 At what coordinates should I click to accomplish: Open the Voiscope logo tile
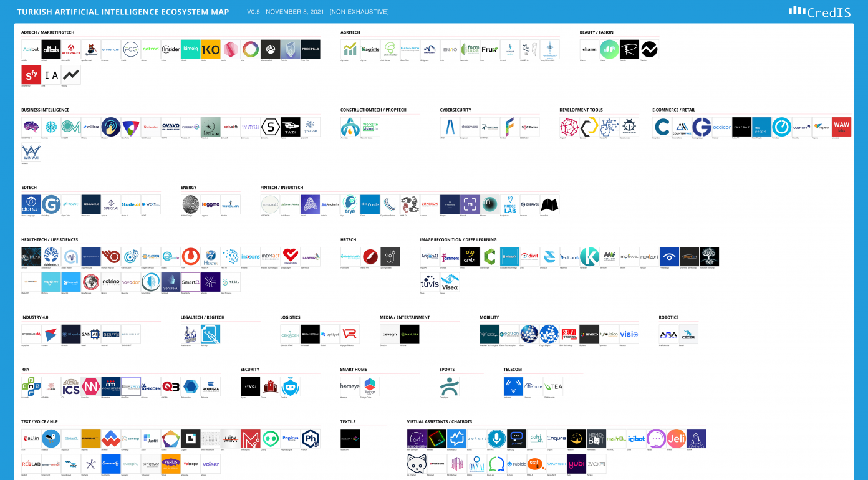pyautogui.click(x=191, y=464)
